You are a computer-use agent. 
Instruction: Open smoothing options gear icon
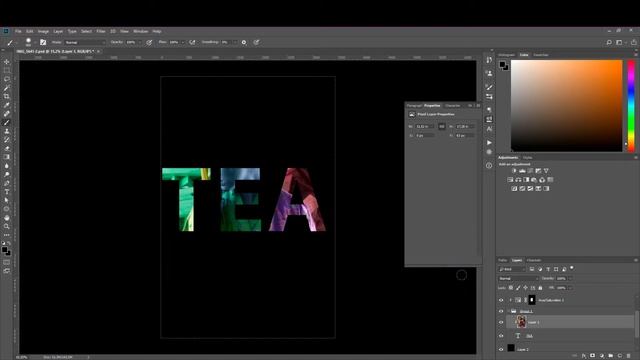pos(244,42)
